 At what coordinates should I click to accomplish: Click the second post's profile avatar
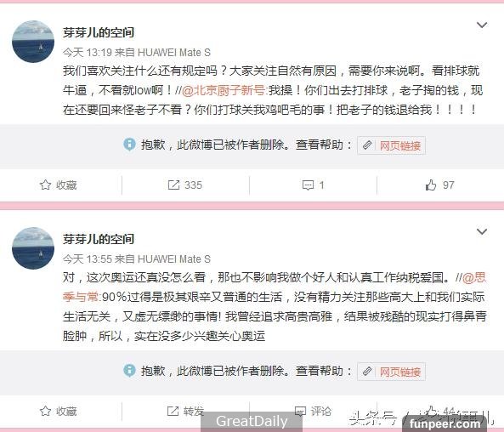point(33,248)
